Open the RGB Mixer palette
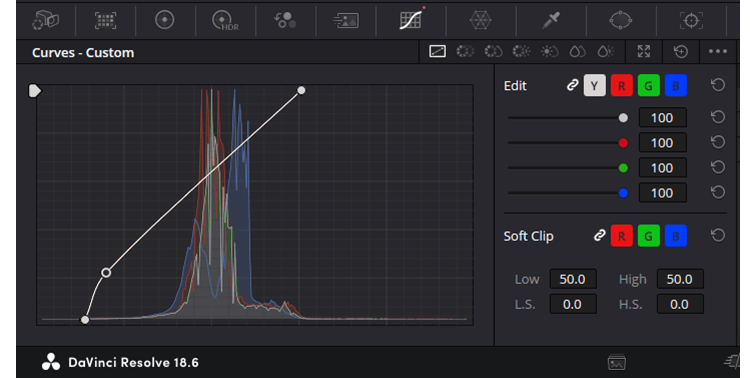 pos(285,20)
